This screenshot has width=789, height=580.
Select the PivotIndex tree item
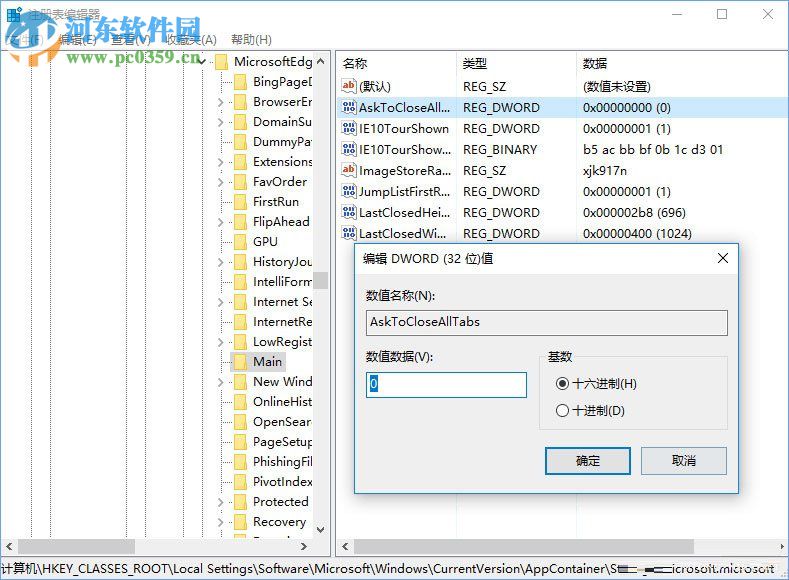pos(282,481)
